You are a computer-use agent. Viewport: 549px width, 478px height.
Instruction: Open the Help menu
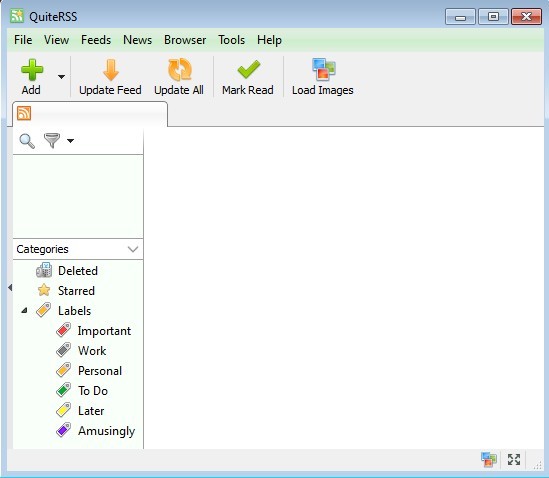coord(269,40)
